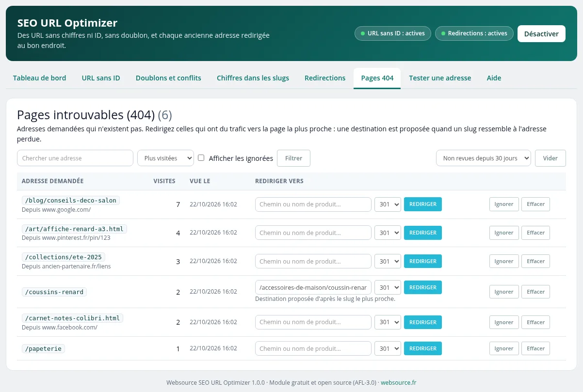Click REDIRIGER for /blog/conseils-deco-salon
The height and width of the screenshot is (392, 583).
pos(423,204)
